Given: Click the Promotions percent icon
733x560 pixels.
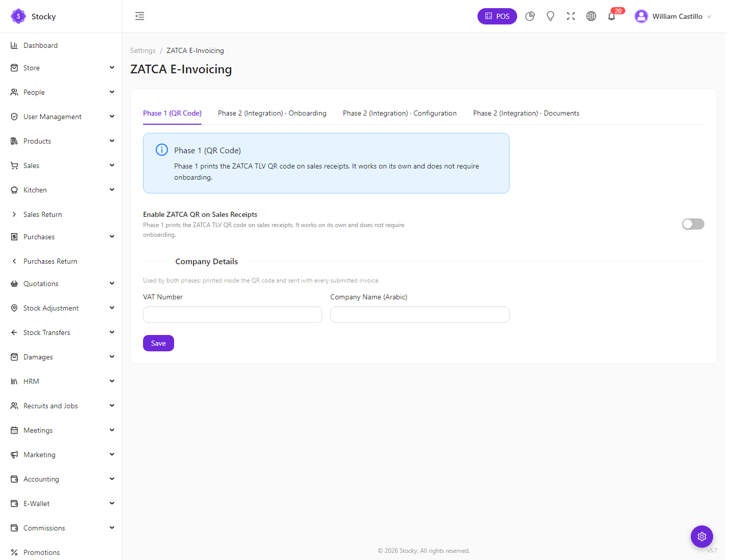Looking at the screenshot, I should (x=14, y=552).
